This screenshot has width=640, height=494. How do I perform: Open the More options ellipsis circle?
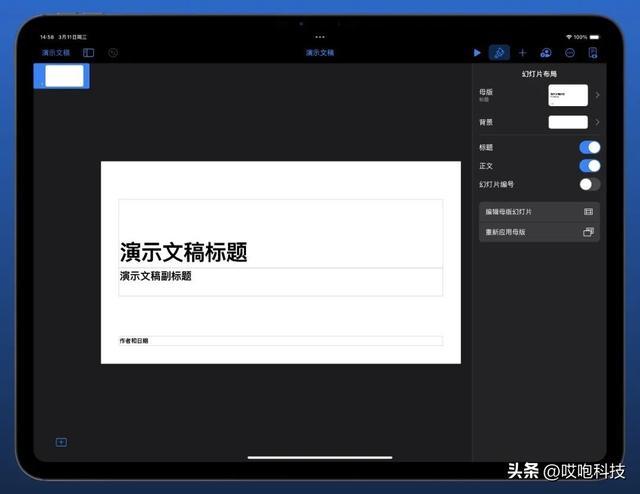coord(570,53)
